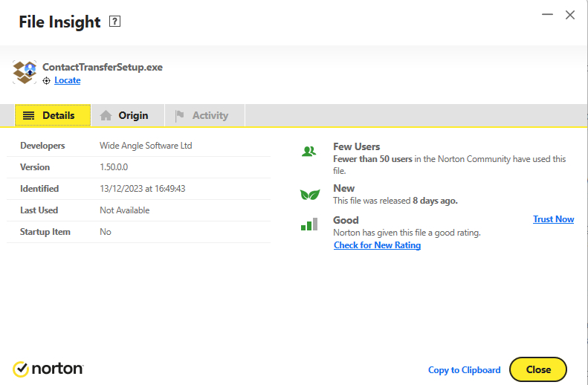Click the Last Used Not Available value
Screen dimensions: 588x385
pos(124,210)
